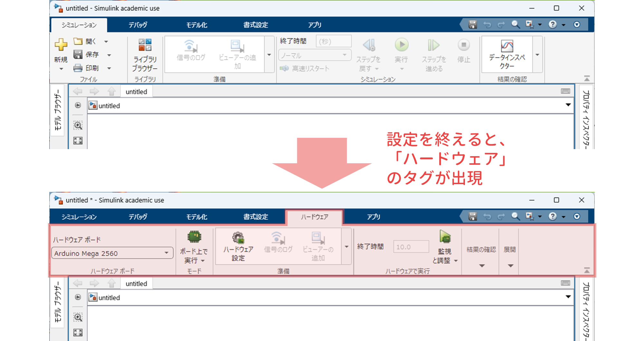This screenshot has height=341, width=644.
Task: Click the up-to-parent arrow in upper window
Action: (x=111, y=91)
